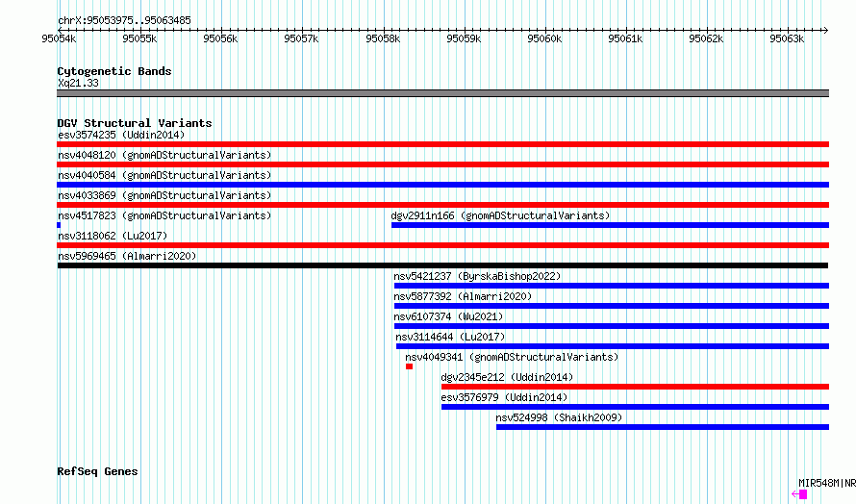The height and width of the screenshot is (504, 856).
Task: Click the 95059k ruler tick label
Action: tap(464, 38)
